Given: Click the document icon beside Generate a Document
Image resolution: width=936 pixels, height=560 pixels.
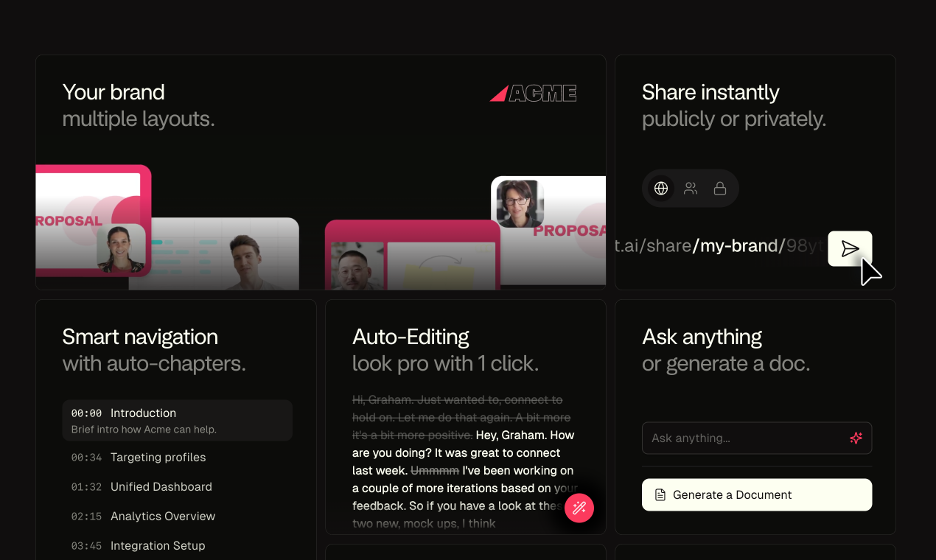Looking at the screenshot, I should [660, 494].
